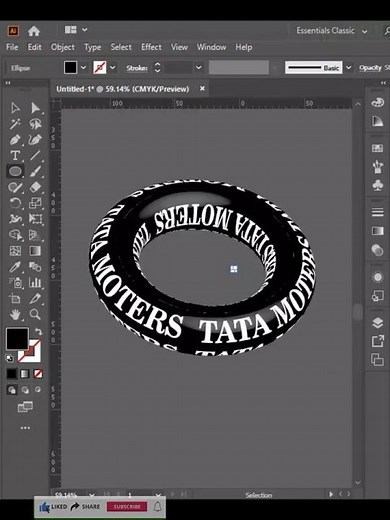Choose the Blend tool
Image resolution: width=390 pixels, height=520 pixels.
(x=35, y=267)
